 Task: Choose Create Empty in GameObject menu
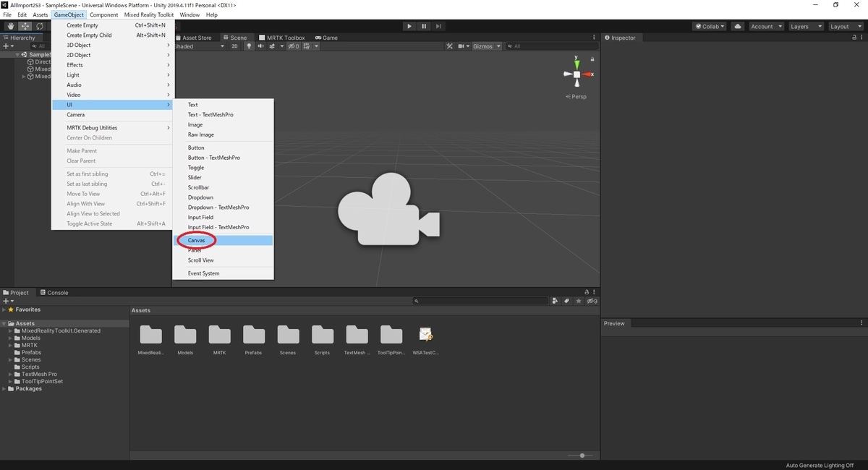click(x=113, y=25)
